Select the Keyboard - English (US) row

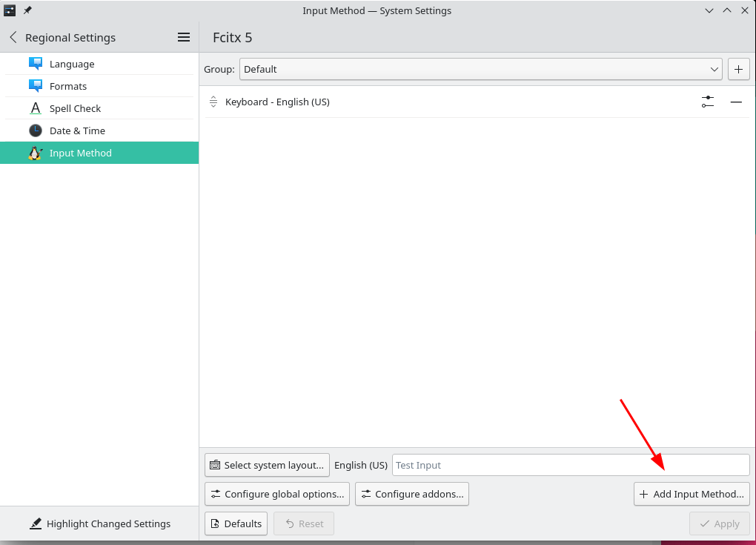point(477,102)
